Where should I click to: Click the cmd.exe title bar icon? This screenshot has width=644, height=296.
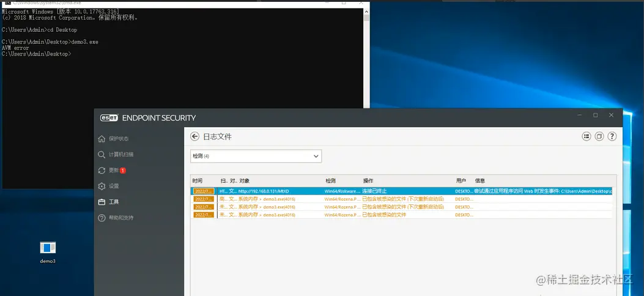8,2
